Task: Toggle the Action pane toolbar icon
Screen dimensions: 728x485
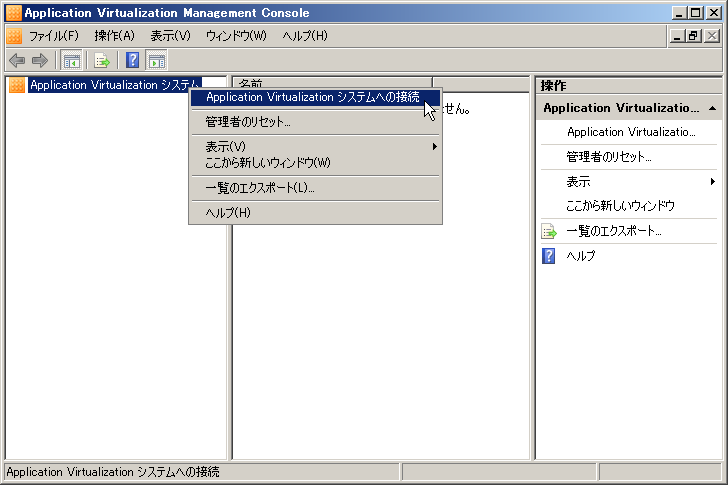Action: [x=156, y=60]
